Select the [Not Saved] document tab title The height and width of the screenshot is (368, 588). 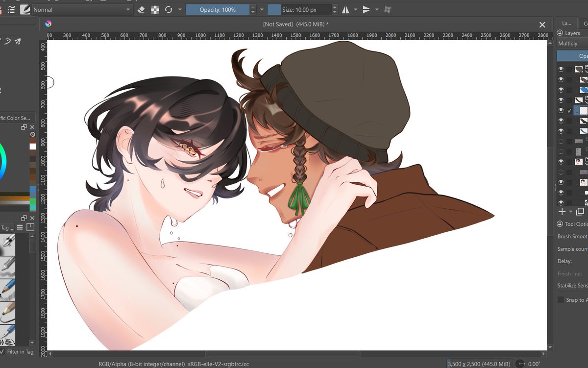coord(296,24)
